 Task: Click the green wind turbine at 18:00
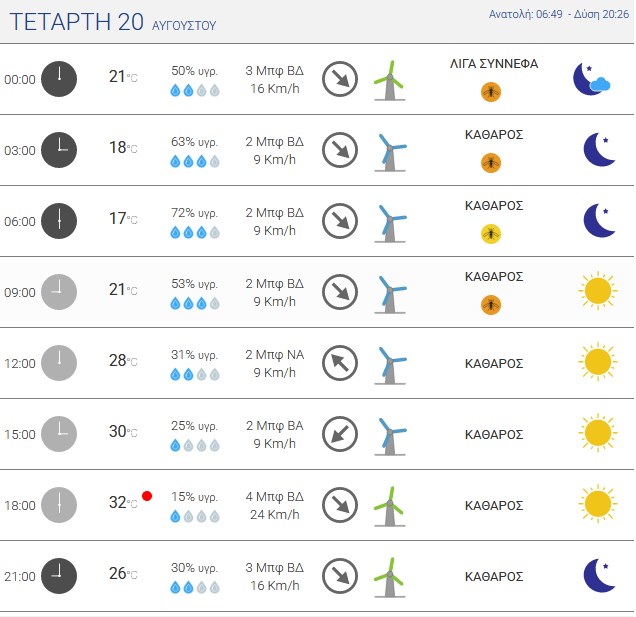tap(389, 506)
